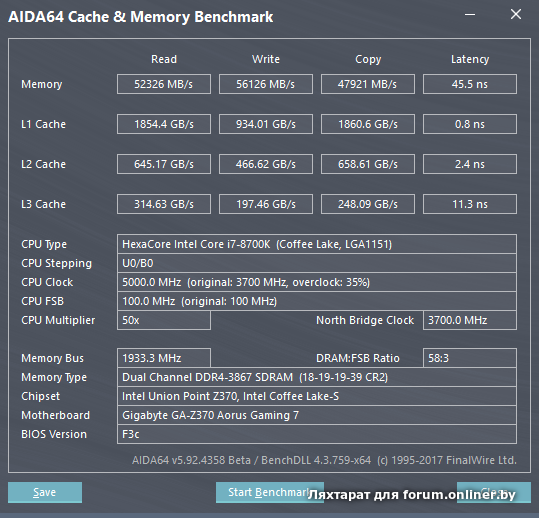This screenshot has height=518, width=539.
Task: Click the DRAM:FSB Ratio 58:3 field
Action: click(470, 358)
